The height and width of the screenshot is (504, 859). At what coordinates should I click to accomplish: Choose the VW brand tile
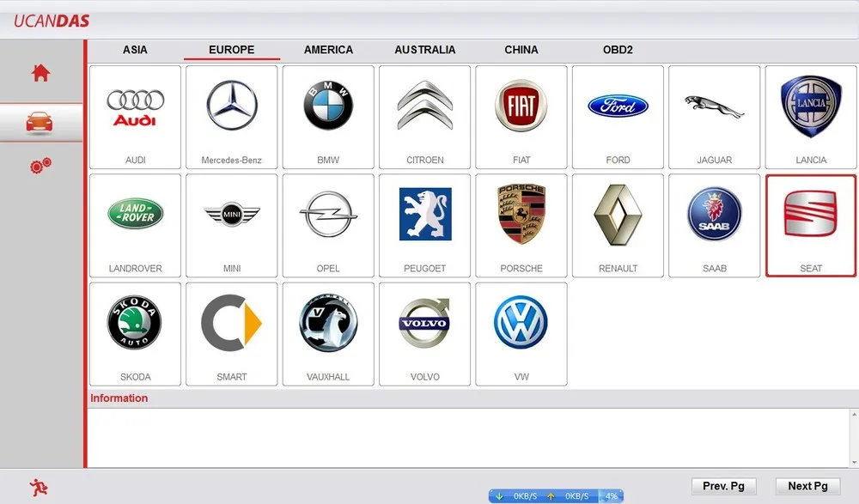521,334
